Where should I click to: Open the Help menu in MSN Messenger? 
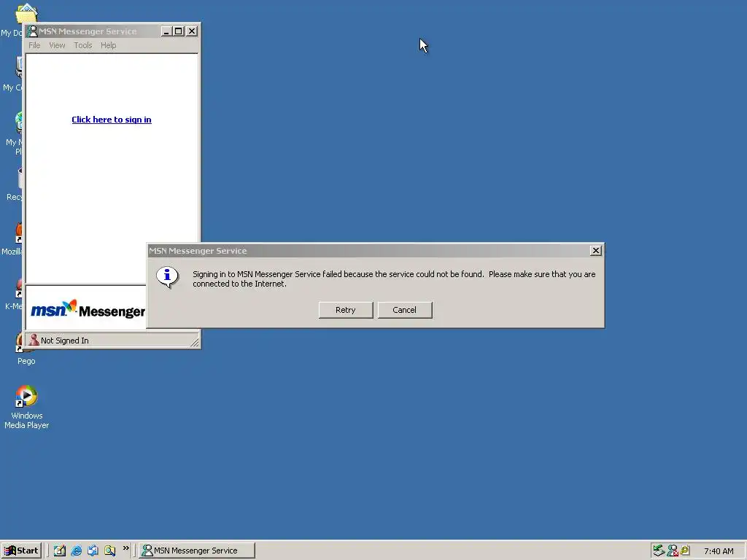click(x=108, y=45)
